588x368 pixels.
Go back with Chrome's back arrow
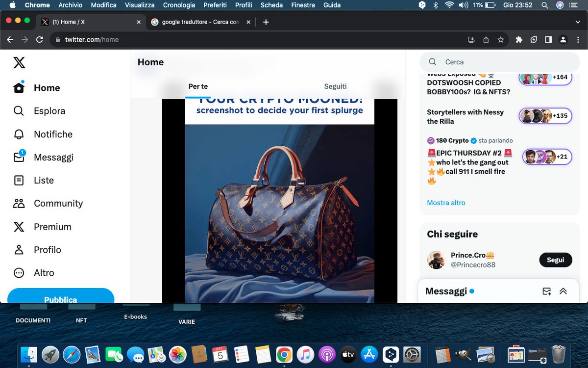10,40
